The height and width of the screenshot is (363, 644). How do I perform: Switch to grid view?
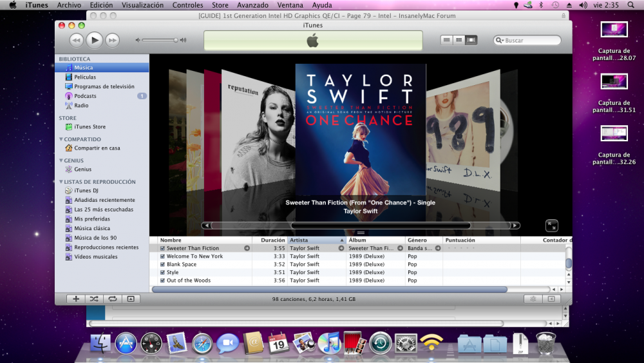[459, 40]
